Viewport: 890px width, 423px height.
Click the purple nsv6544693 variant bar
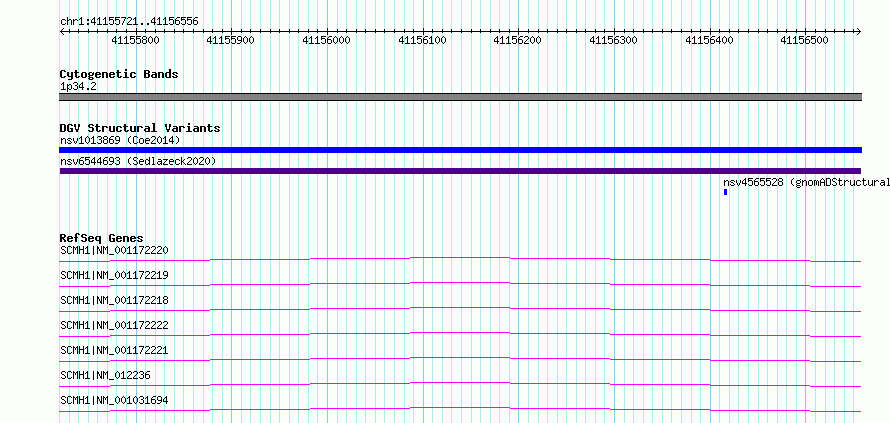point(460,171)
